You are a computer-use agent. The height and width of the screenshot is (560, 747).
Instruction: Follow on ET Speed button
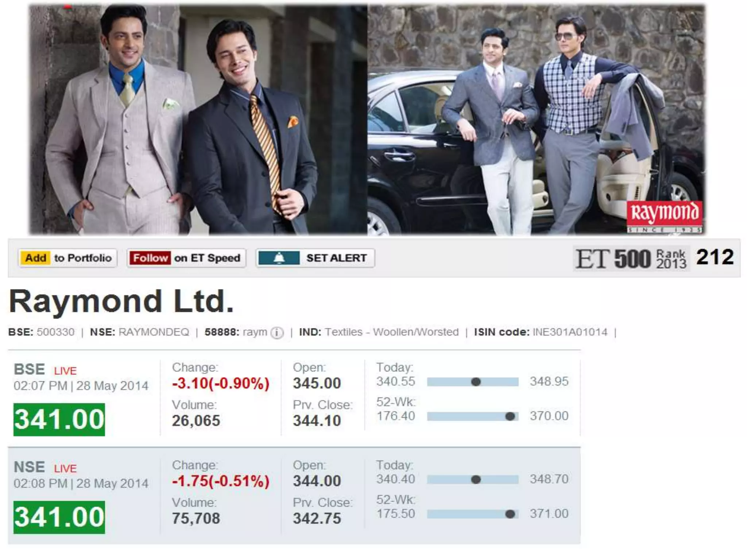(x=186, y=258)
